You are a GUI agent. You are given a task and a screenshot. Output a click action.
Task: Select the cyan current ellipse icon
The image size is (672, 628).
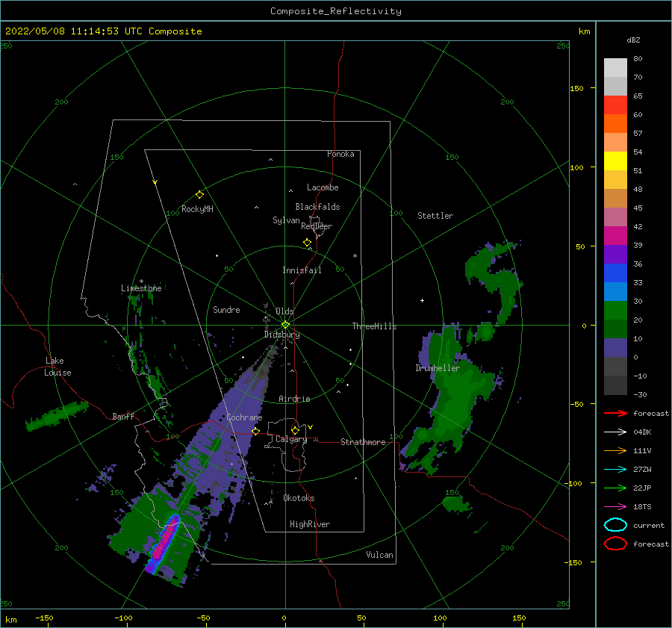click(615, 525)
